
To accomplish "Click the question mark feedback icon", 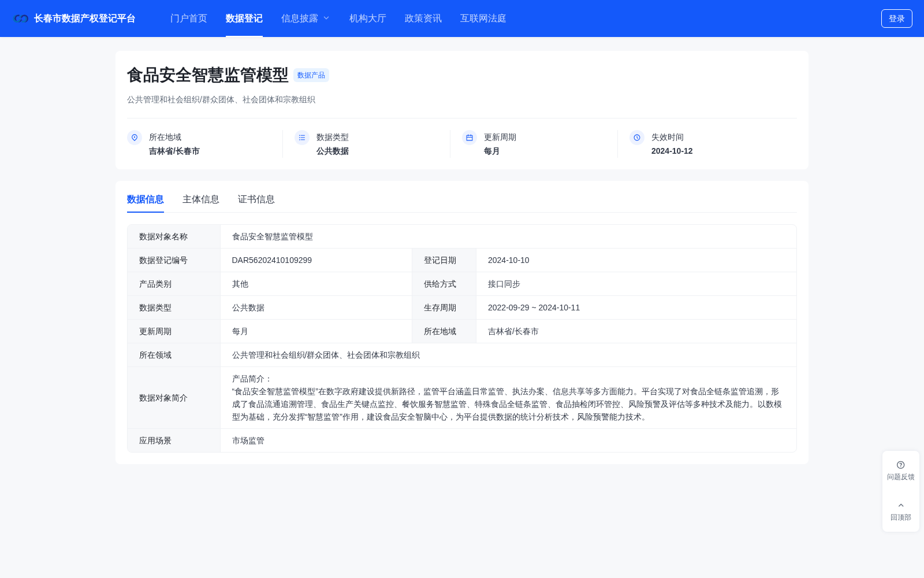I will pyautogui.click(x=901, y=465).
